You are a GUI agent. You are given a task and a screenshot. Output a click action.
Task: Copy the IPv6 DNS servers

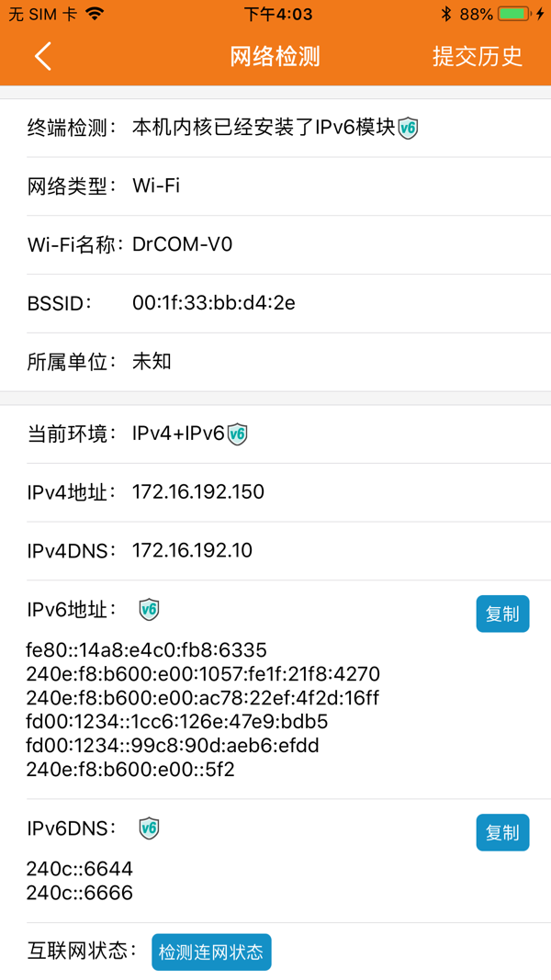502,833
